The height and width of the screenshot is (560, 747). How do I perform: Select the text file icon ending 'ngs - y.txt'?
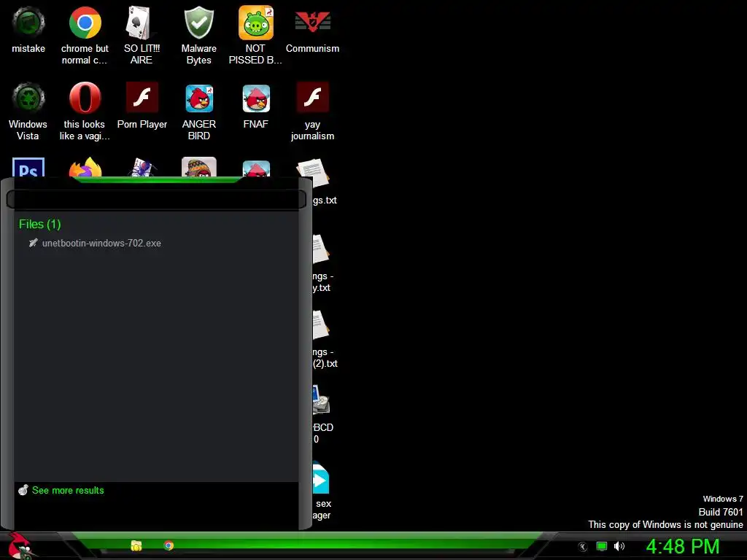click(322, 263)
